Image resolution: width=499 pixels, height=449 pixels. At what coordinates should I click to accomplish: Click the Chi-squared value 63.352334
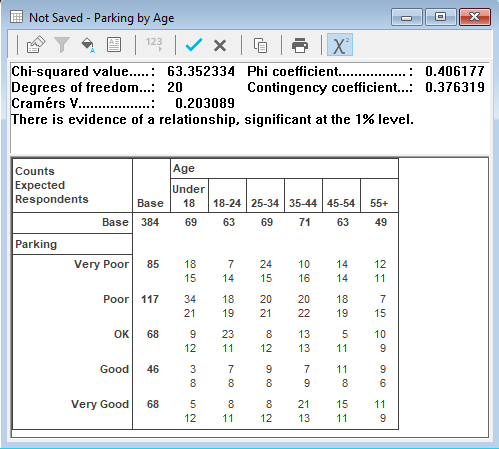201,71
